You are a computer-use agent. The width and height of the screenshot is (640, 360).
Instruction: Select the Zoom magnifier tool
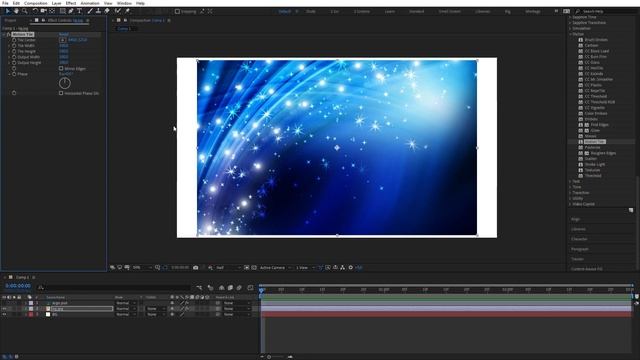coord(25,11)
